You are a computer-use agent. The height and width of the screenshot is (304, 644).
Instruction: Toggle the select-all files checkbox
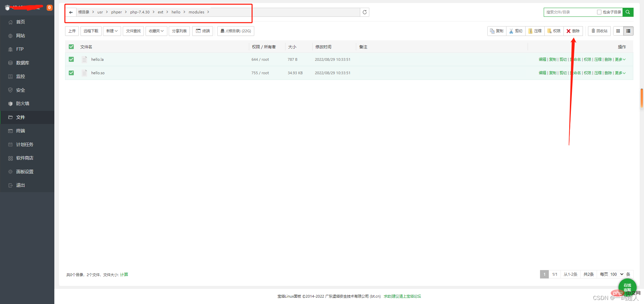[71, 47]
